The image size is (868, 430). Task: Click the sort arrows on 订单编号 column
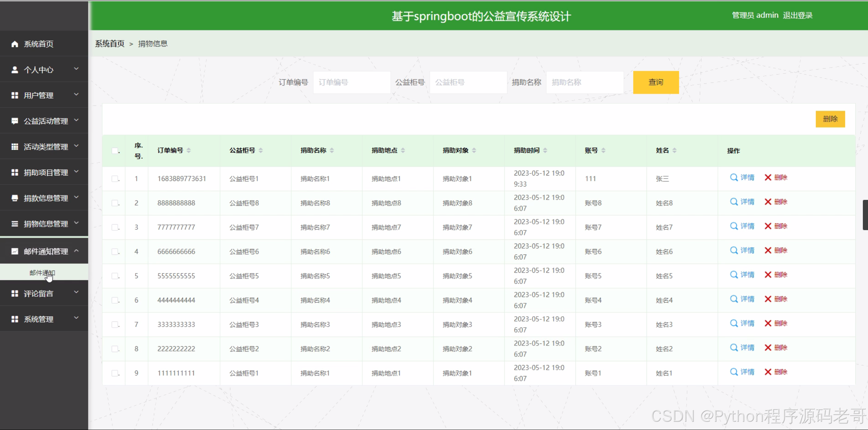(x=189, y=150)
